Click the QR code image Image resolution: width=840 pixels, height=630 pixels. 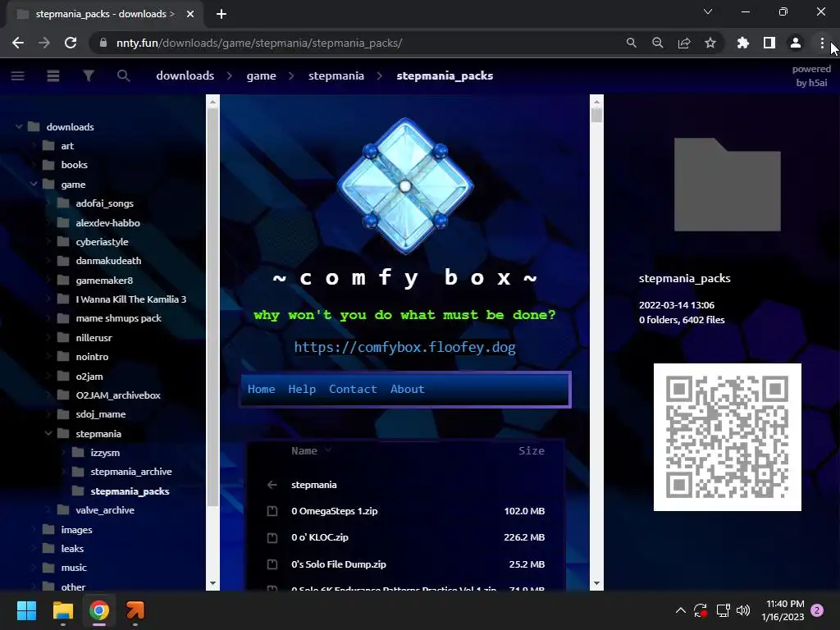[x=728, y=437]
